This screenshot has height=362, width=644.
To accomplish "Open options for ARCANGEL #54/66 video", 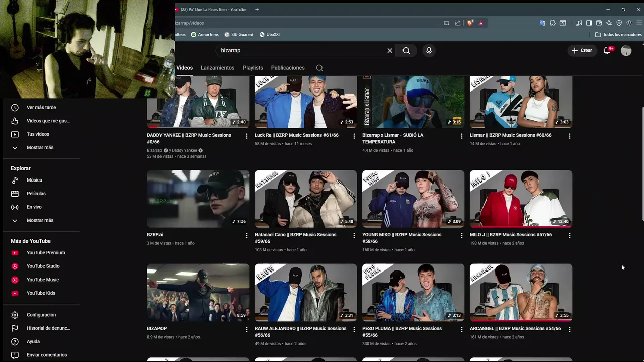I will click(569, 329).
